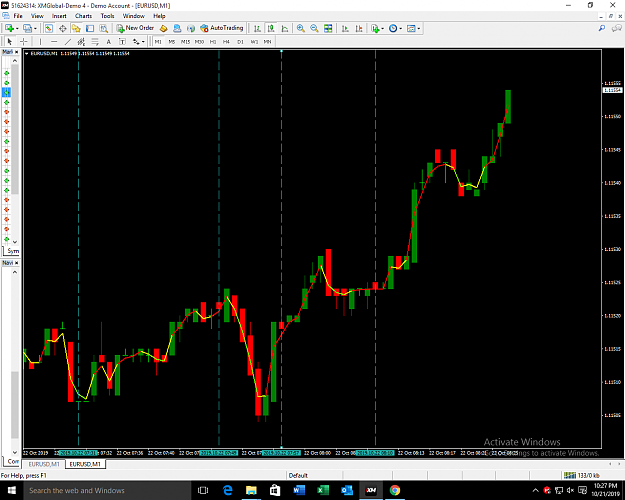Toggle chart Auto Scroll
Viewport: 625px width, 500px height.
click(346, 28)
